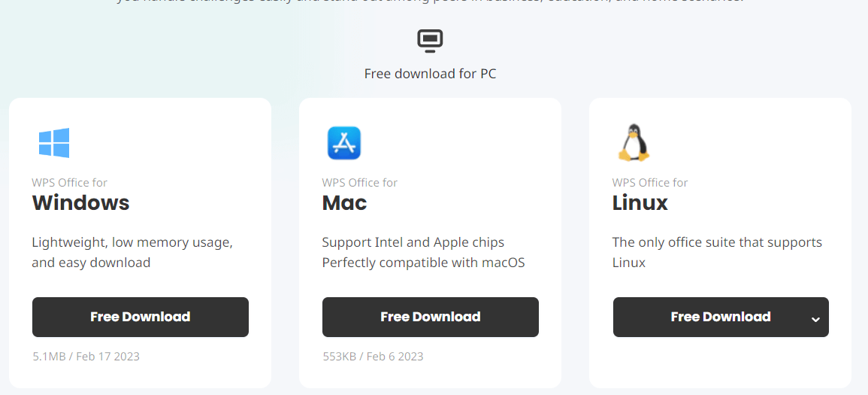Click the Linux heading
This screenshot has height=395, width=868.
coord(640,202)
